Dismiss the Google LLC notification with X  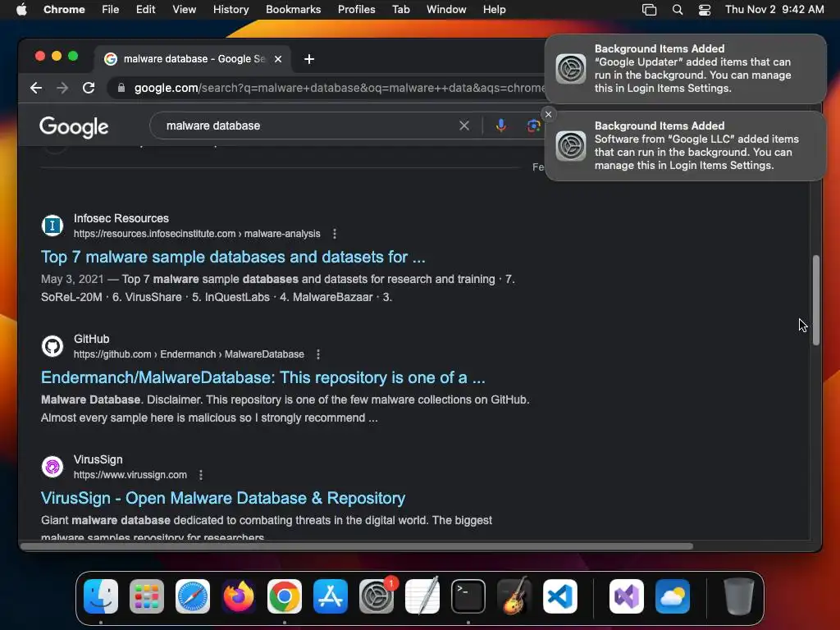pos(548,114)
